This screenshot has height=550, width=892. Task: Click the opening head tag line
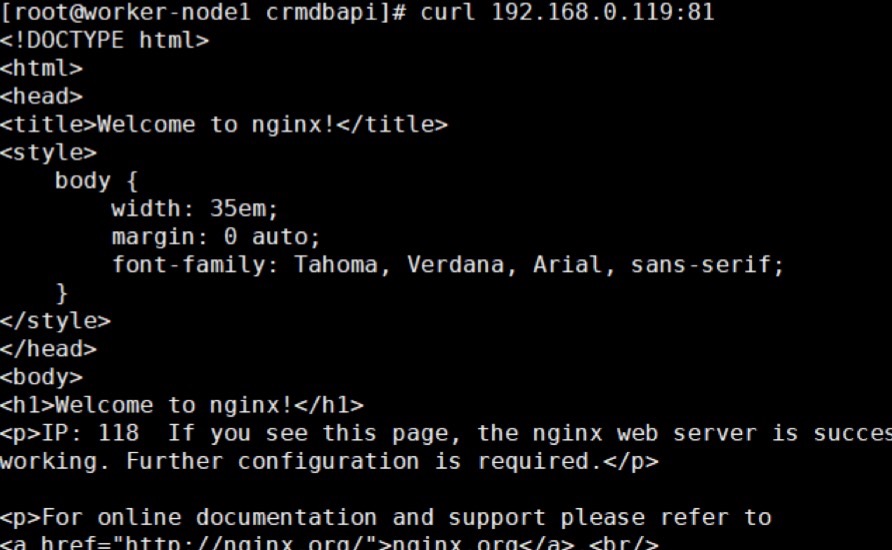coord(41,97)
